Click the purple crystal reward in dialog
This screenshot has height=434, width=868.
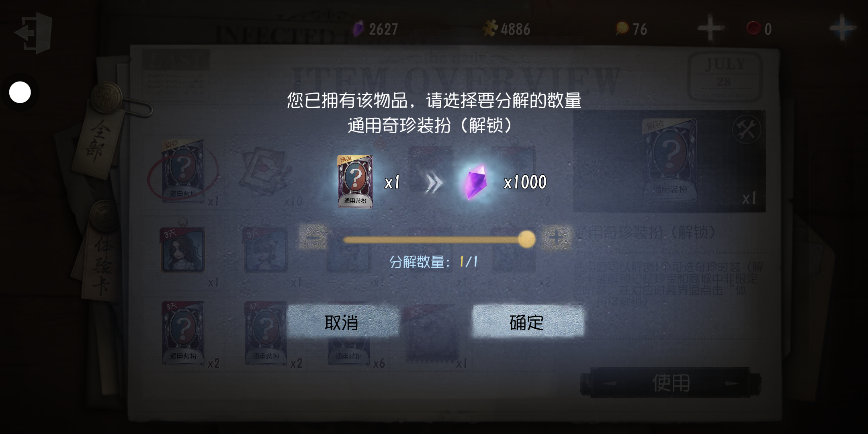point(476,182)
